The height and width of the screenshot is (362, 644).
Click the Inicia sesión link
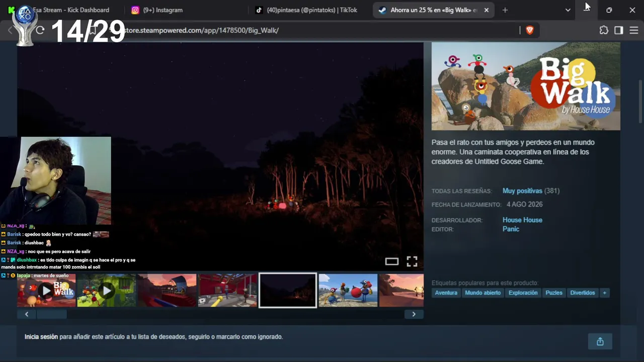click(x=41, y=337)
